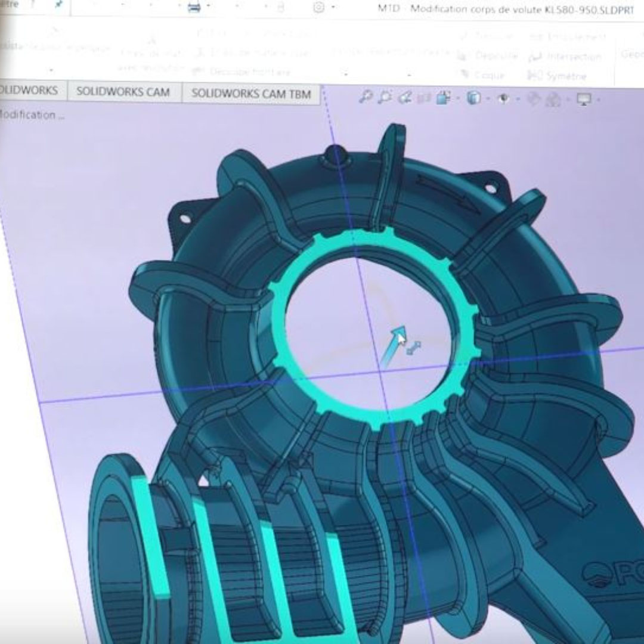Toggle Hide/Show Items visibility icon

pyautogui.click(x=504, y=99)
